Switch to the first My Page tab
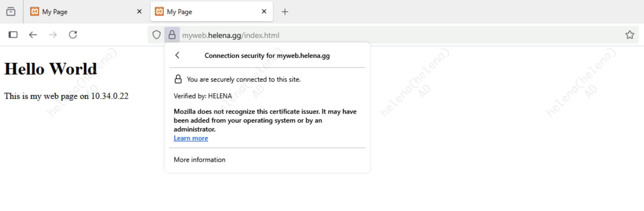644x211 pixels. (x=80, y=12)
